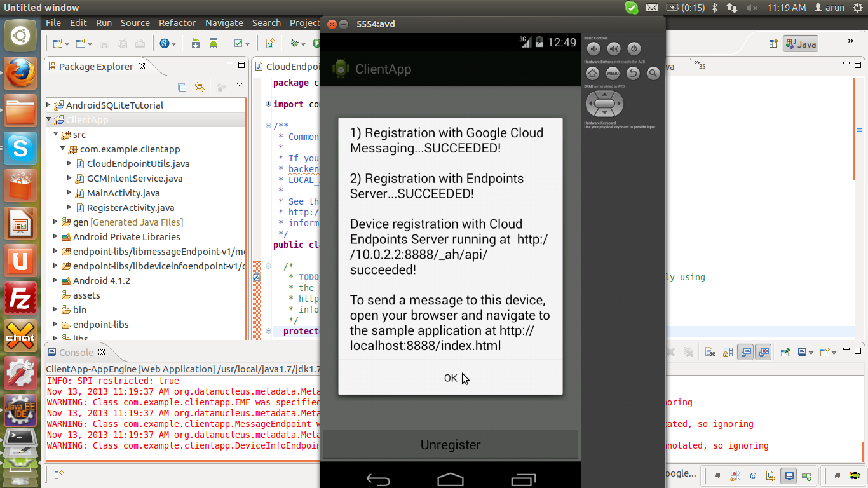This screenshot has height=488, width=868.
Task: Tap Android recent apps navigation button
Action: (524, 479)
